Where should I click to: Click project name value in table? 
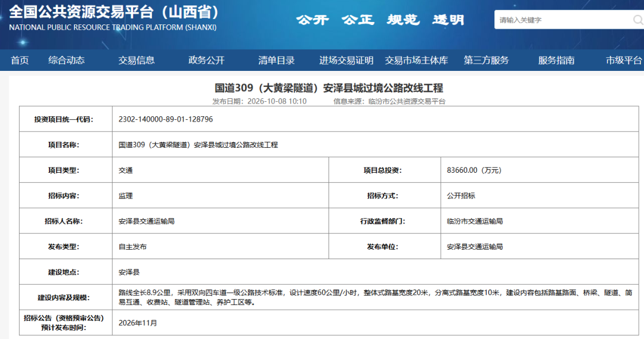(198, 145)
